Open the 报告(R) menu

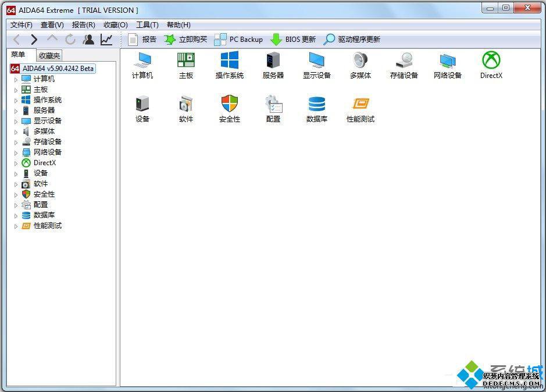point(84,25)
